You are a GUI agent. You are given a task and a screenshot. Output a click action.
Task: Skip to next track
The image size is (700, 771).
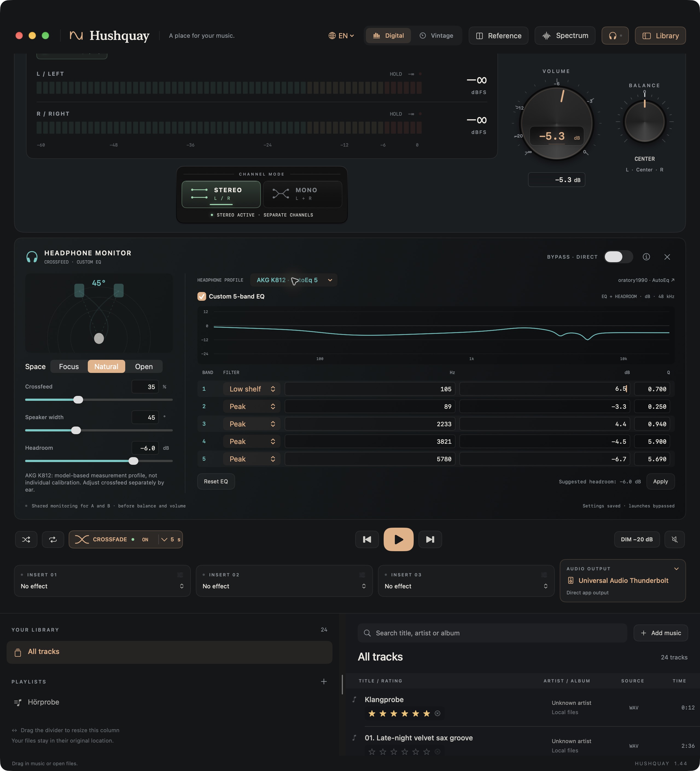tap(430, 539)
